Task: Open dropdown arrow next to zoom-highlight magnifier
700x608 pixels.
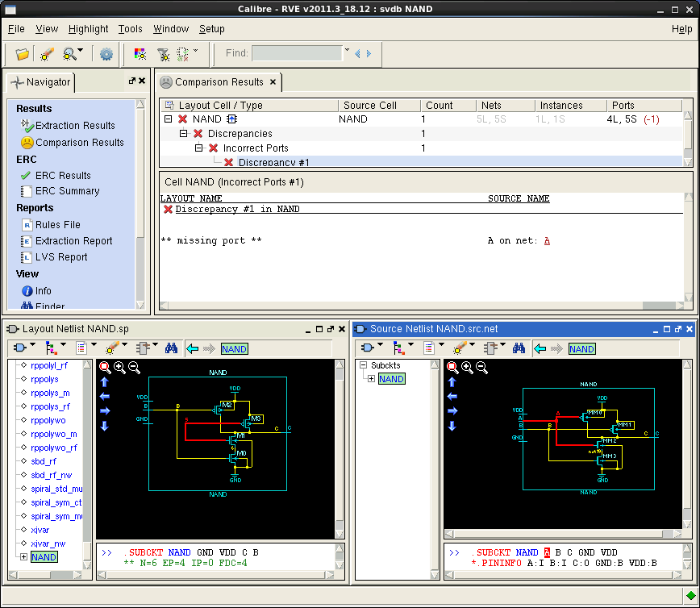Action: click(81, 49)
